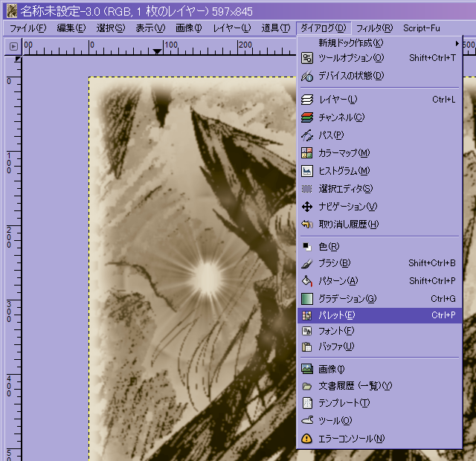The width and height of the screenshot is (476, 461).
Task: Select 色(R) menu entry text
Action: coord(329,247)
